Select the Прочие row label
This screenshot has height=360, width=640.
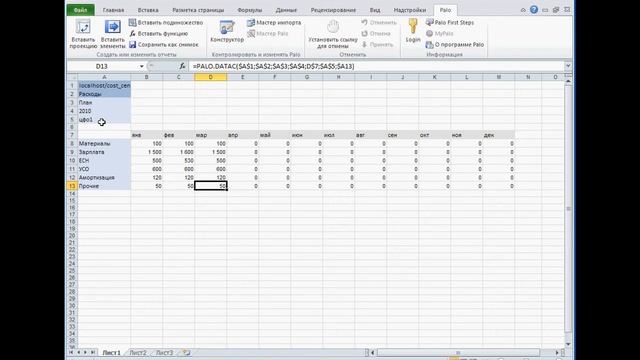[104, 186]
